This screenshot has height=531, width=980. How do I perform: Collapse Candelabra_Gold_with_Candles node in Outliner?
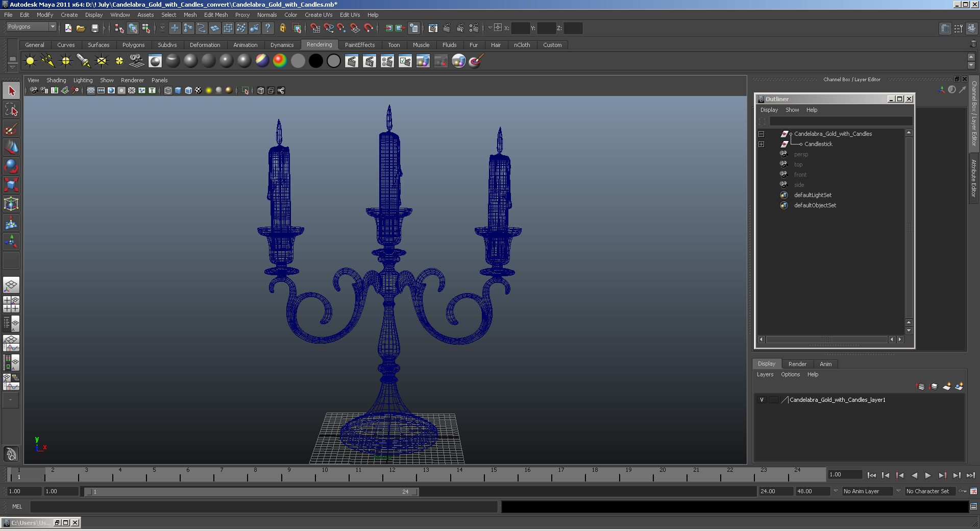click(x=761, y=134)
